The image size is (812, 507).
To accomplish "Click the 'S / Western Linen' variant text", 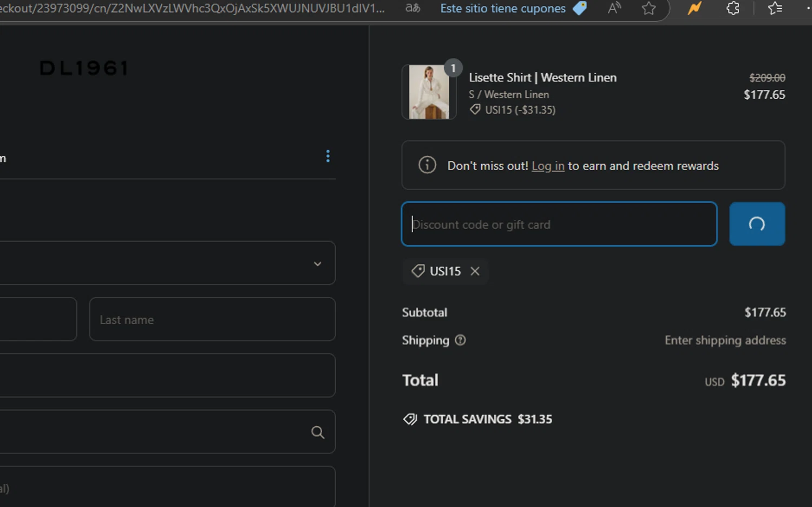I will click(x=509, y=94).
